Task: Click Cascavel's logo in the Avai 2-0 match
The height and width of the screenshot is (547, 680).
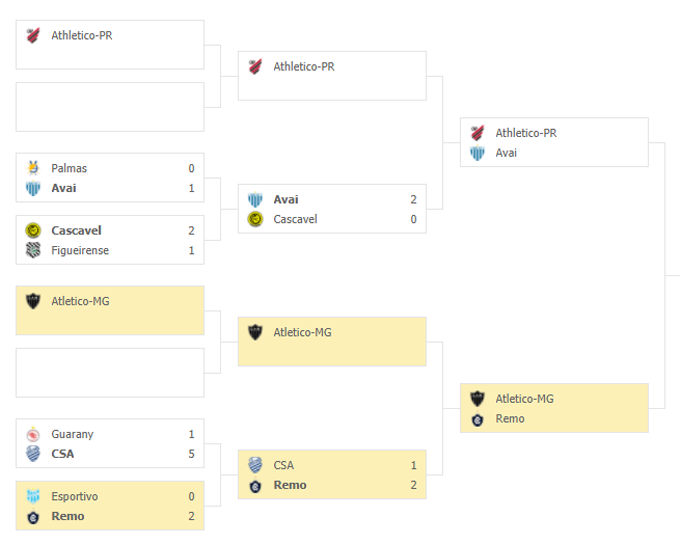Action: (x=255, y=219)
